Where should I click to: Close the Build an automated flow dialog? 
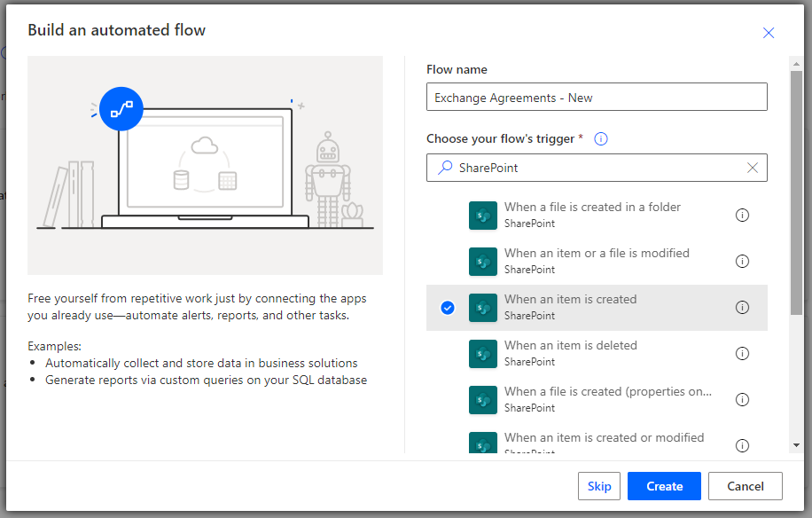pos(769,33)
